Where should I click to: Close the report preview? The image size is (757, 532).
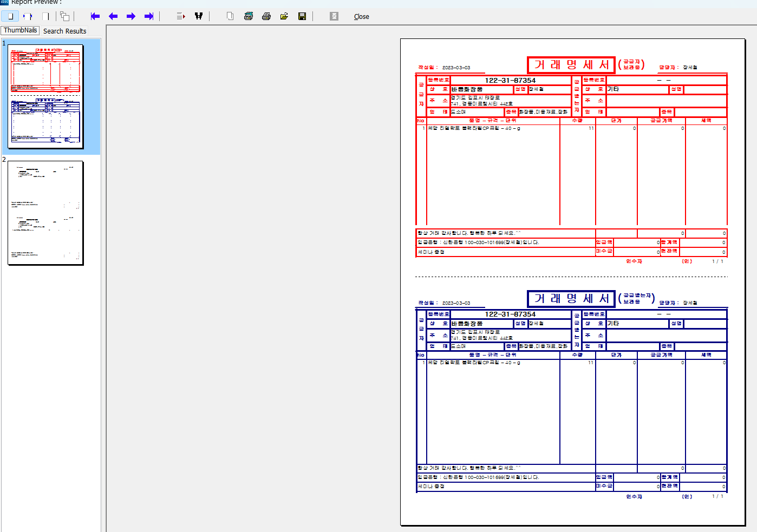pyautogui.click(x=361, y=17)
